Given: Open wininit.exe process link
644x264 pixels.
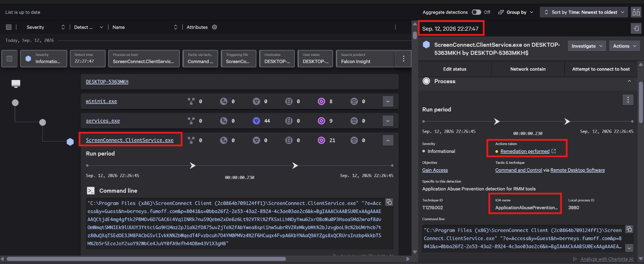Looking at the screenshot, I should [x=101, y=101].
